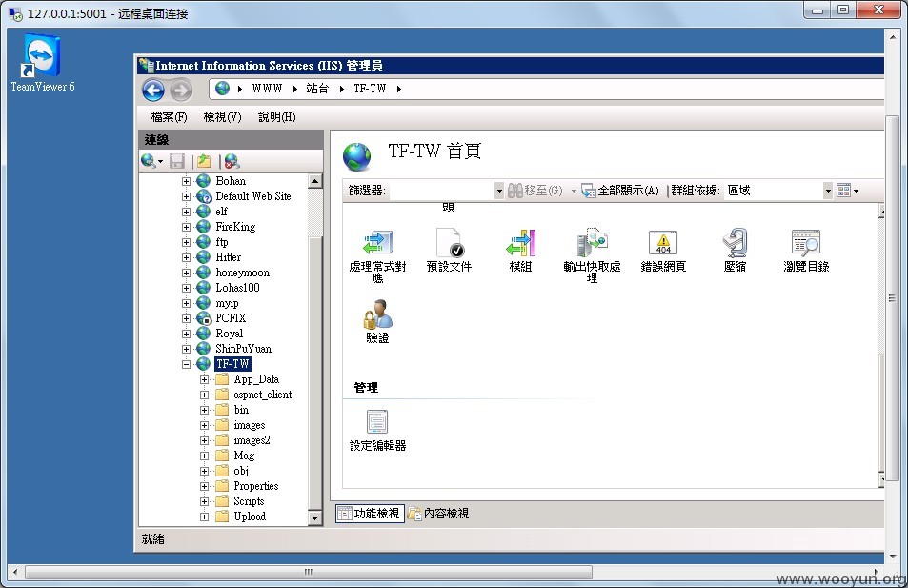Select the ShinPuYuan site in tree

coord(243,349)
